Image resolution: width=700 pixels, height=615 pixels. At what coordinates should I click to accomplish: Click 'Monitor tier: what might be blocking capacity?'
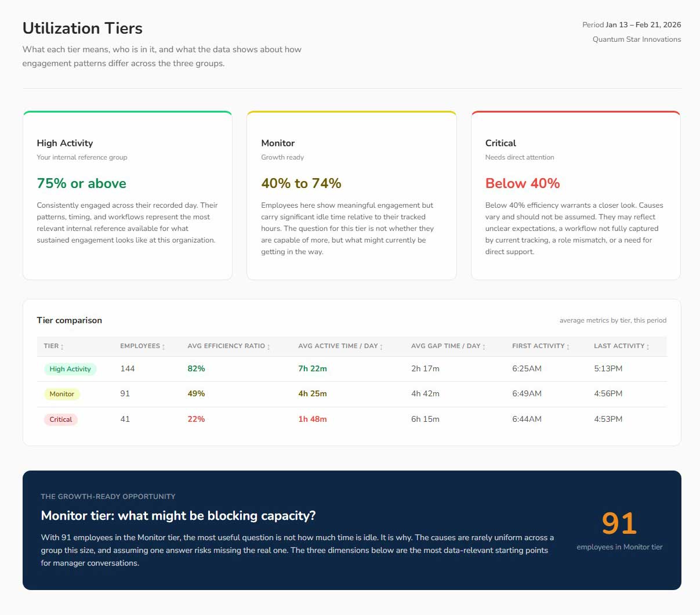[178, 516]
